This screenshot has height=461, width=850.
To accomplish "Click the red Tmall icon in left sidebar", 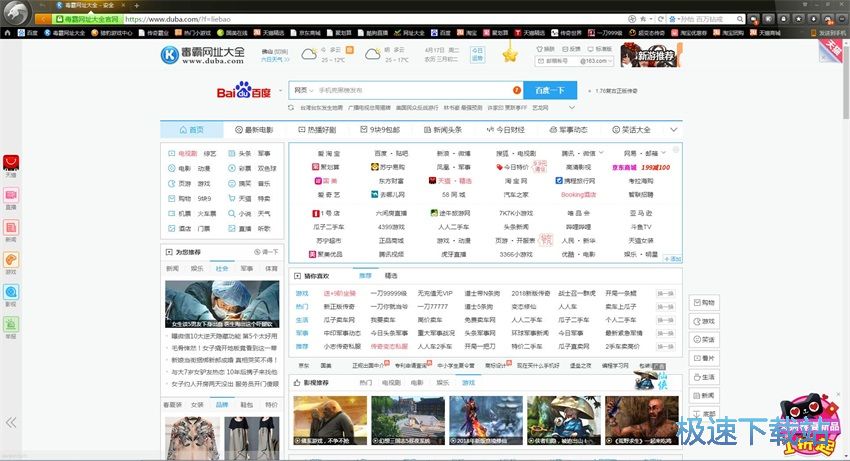I will (11, 162).
